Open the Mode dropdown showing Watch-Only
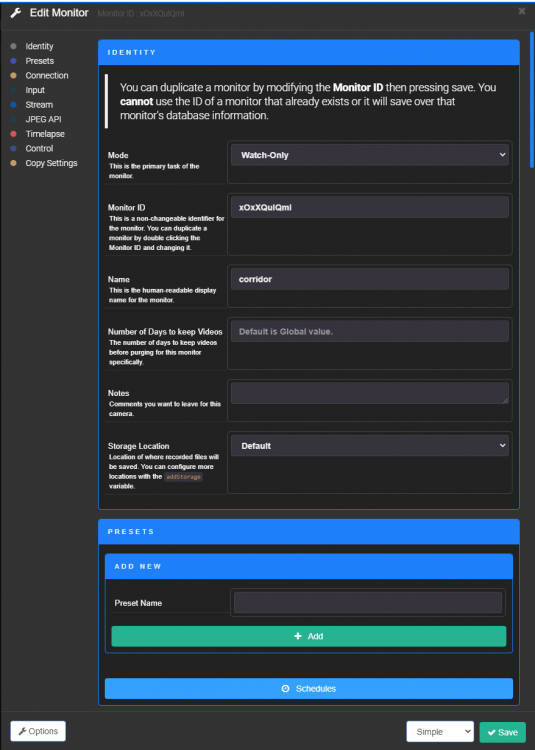Viewport: 535px width, 750px height. (x=370, y=155)
